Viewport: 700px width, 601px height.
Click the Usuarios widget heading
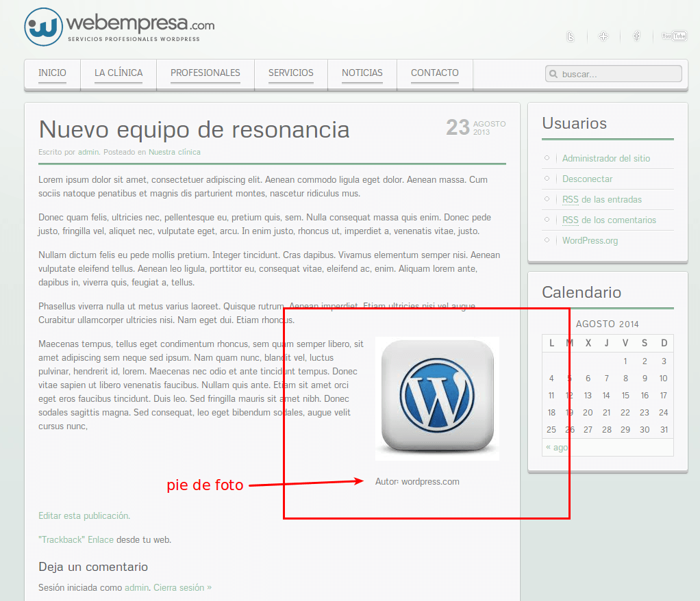click(574, 123)
